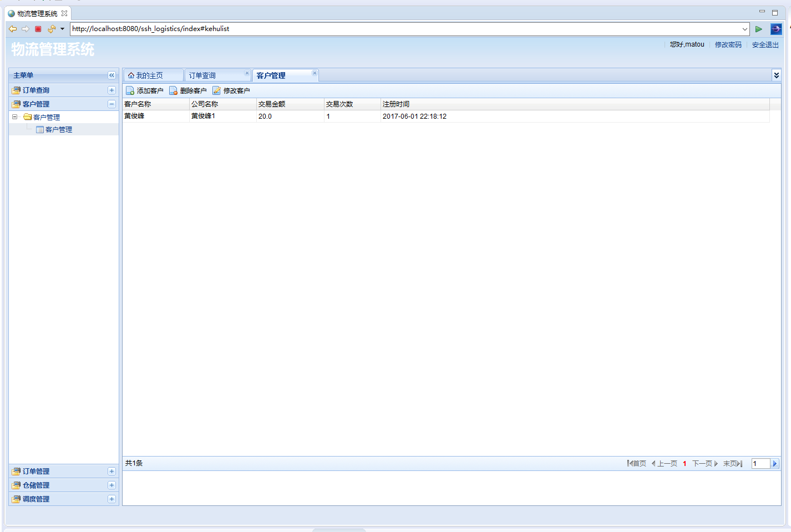Open page in external browser icon
Viewport: 791px width, 532px height.
coord(776,29)
